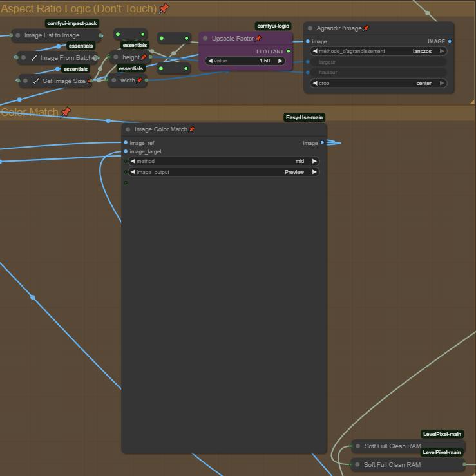
Task: Open the image_output combo set to Preview
Action: click(223, 172)
